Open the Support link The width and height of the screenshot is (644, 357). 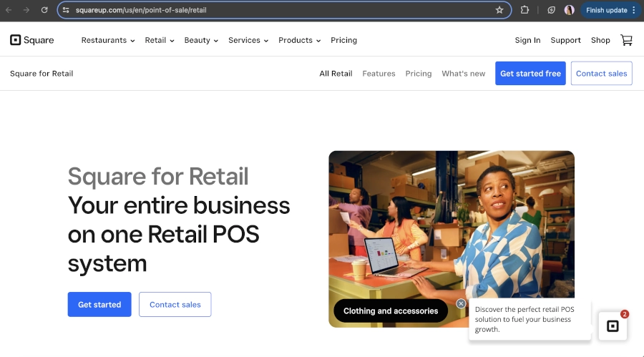565,40
